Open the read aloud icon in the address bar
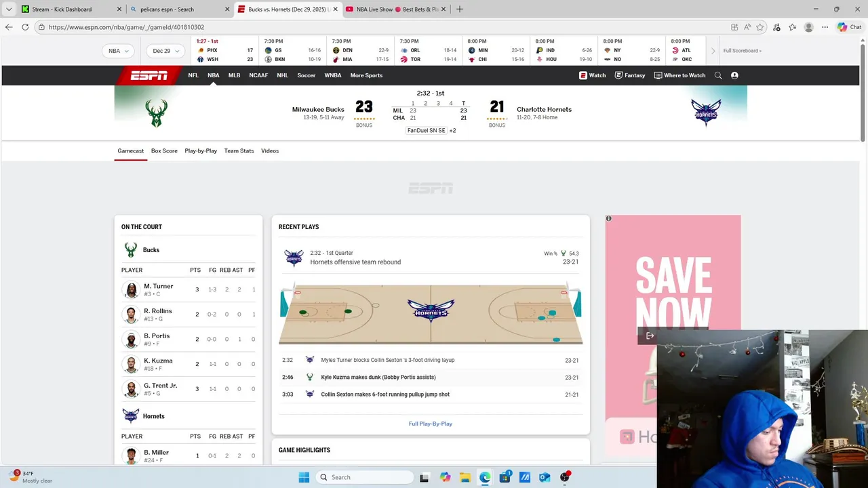 pos(747,27)
